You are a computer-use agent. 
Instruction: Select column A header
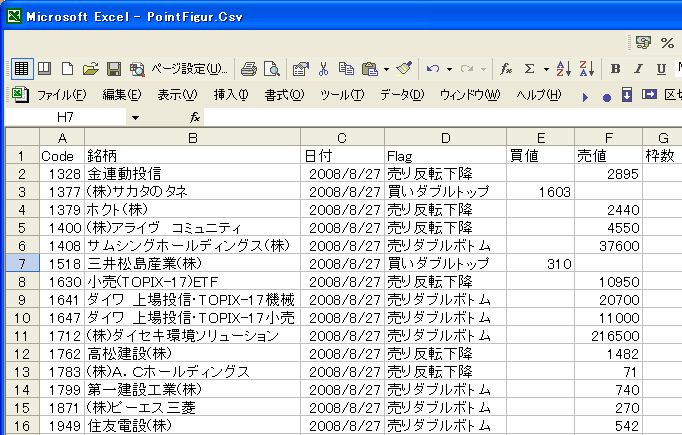coord(62,138)
